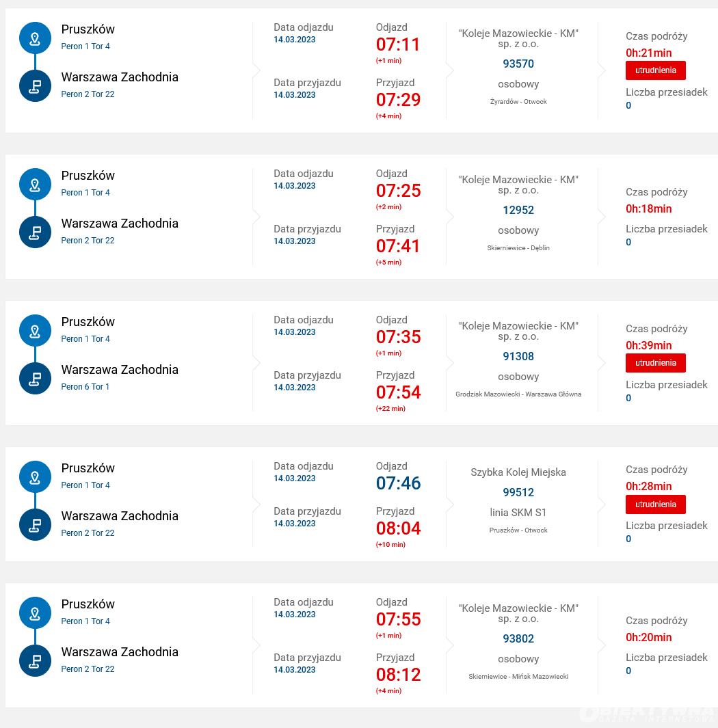The image size is (718, 728).
Task: Open train number 93802 details
Action: (x=518, y=638)
